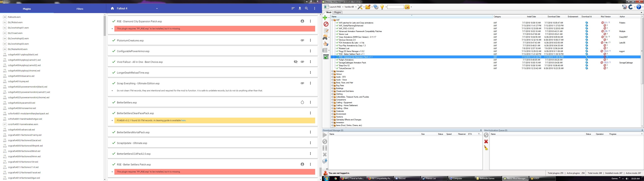Open Steam Friends List from the taskbar
The width and height of the screenshot is (644, 181).
pos(434,178)
